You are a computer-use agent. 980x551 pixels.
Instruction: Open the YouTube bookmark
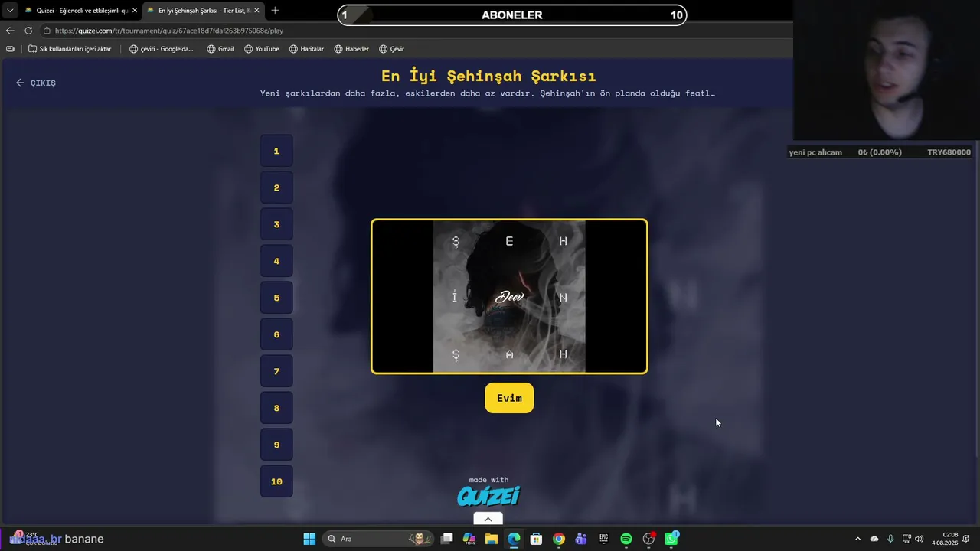(x=262, y=49)
